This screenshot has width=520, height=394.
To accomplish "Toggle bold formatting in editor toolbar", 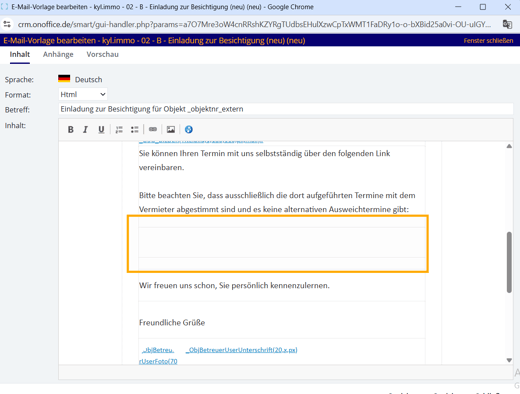I will (x=71, y=130).
